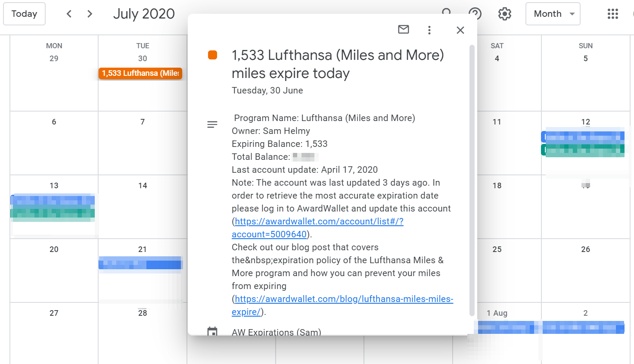Email event details via envelope icon
634x364 pixels.
click(x=404, y=30)
